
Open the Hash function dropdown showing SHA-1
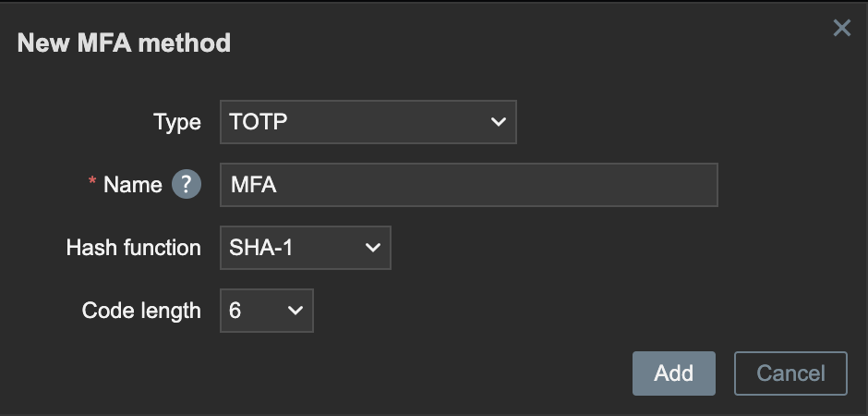point(306,248)
